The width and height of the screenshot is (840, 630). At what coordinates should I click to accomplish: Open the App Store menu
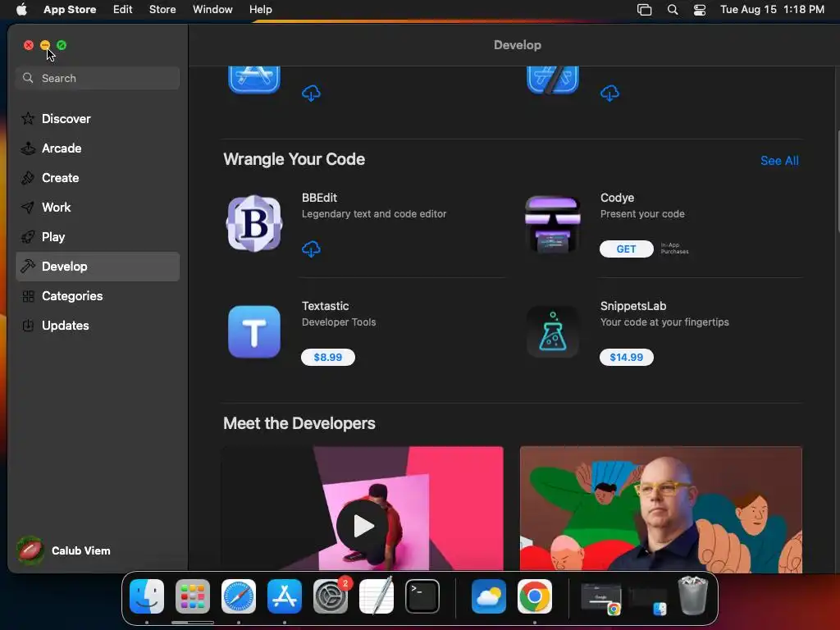(70, 10)
